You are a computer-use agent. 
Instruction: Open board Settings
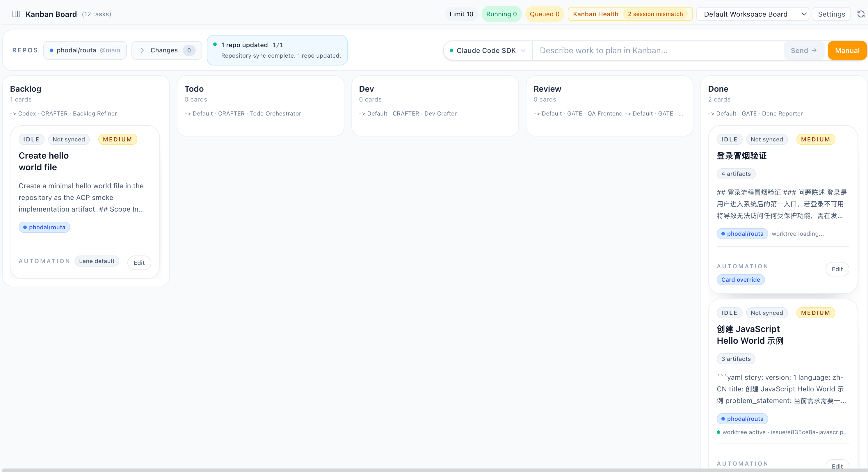coord(831,14)
